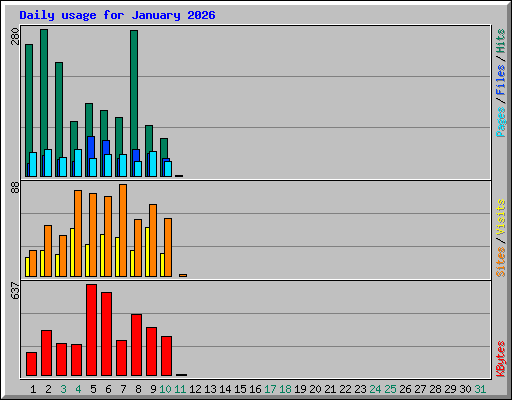The width and height of the screenshot is (512, 400).
Task: Click the green day 17 axis label
Action: tap(270, 389)
